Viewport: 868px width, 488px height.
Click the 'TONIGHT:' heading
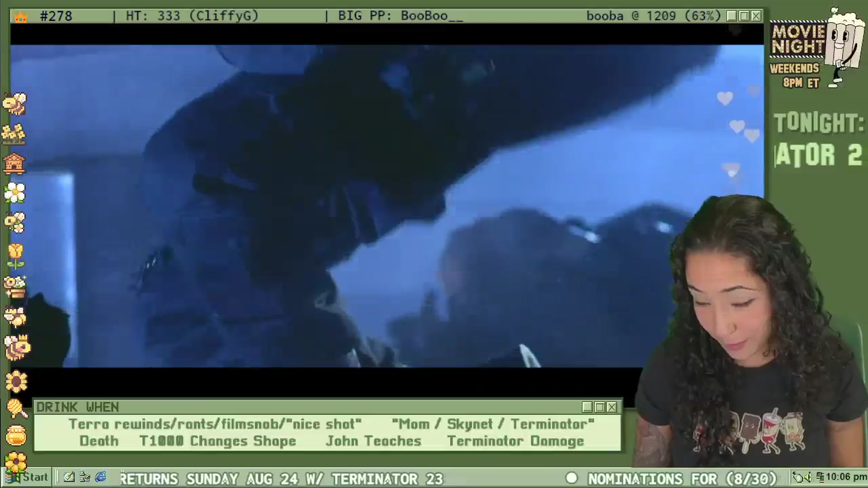click(819, 123)
